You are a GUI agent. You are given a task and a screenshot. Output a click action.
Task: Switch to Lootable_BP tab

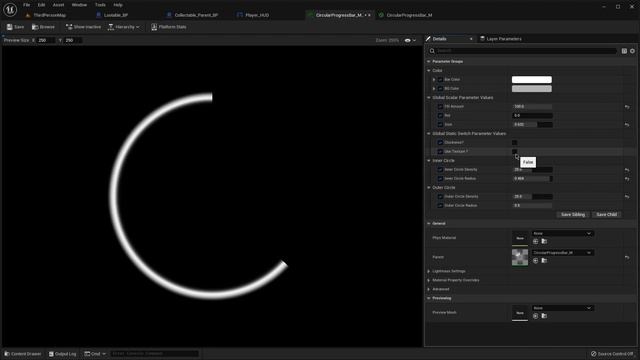tap(112, 15)
